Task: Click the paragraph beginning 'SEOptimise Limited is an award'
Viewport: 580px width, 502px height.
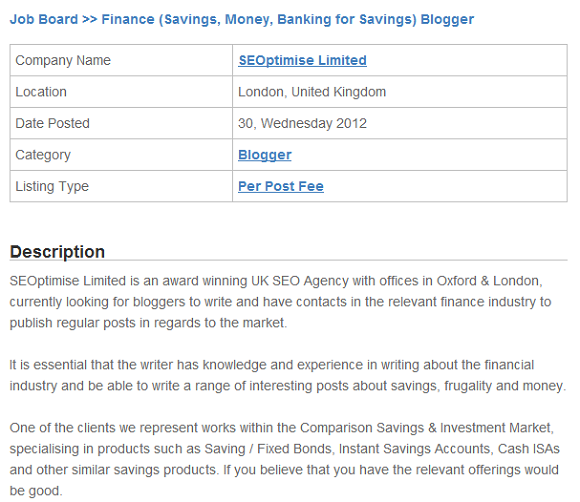Action: click(280, 302)
